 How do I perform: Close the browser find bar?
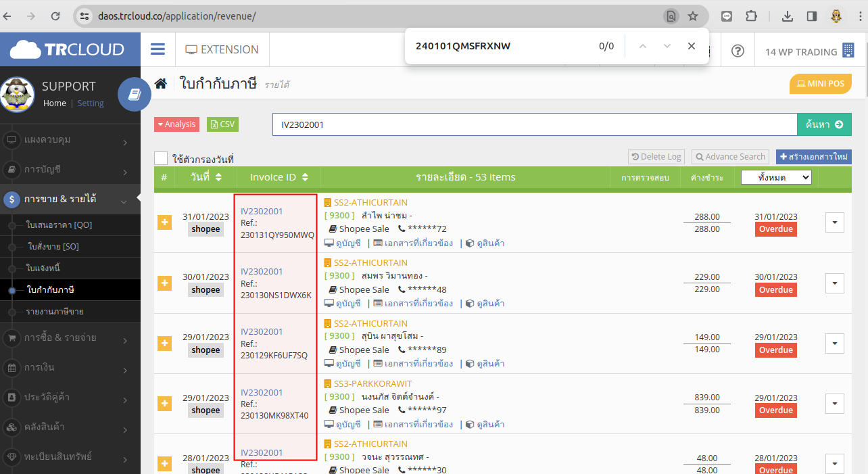tap(691, 46)
